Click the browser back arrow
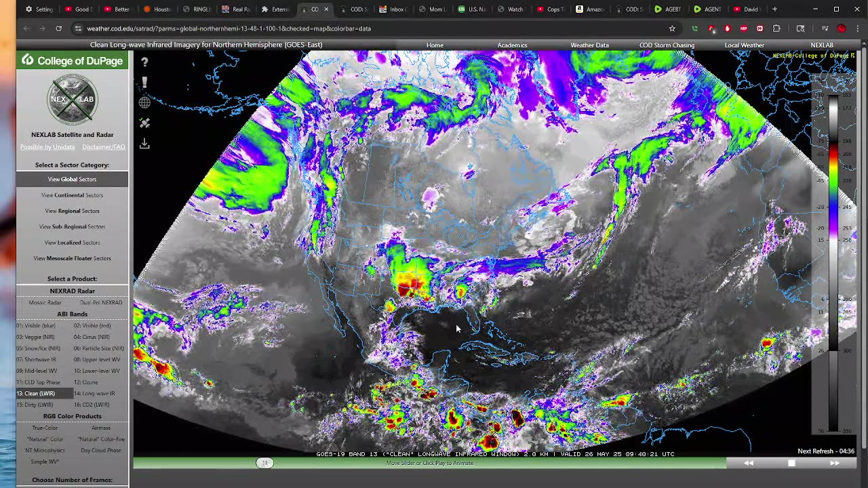The image size is (868, 488). [26, 28]
